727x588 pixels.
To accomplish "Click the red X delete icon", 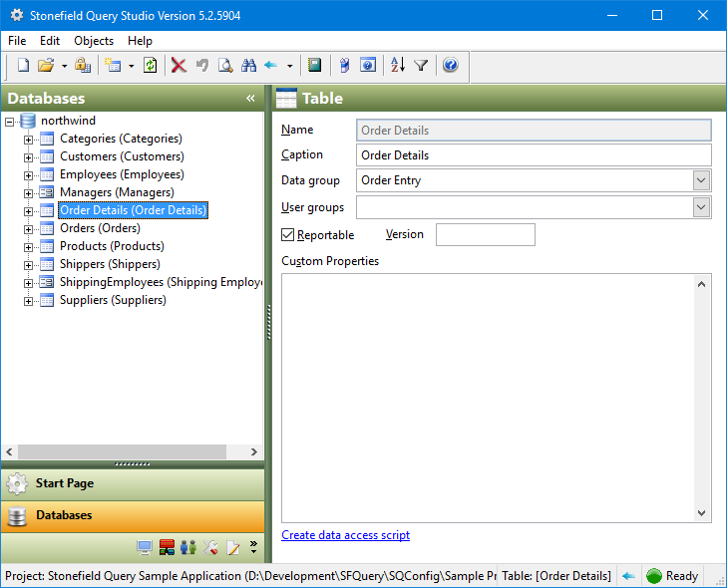I will click(179, 66).
